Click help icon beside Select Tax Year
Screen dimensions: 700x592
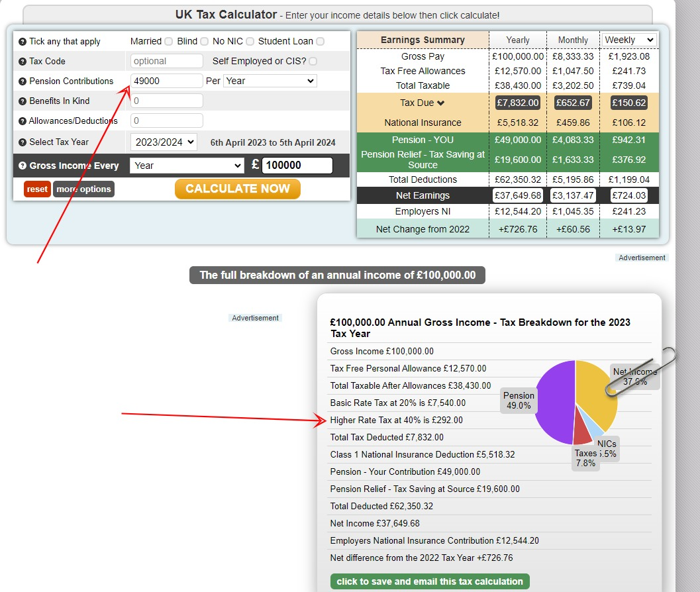point(23,142)
